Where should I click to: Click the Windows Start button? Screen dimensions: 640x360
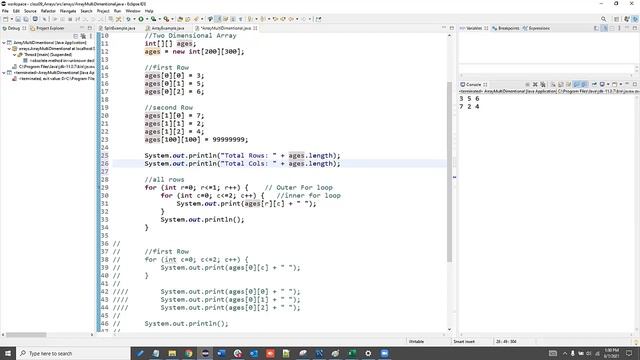tap(8, 353)
